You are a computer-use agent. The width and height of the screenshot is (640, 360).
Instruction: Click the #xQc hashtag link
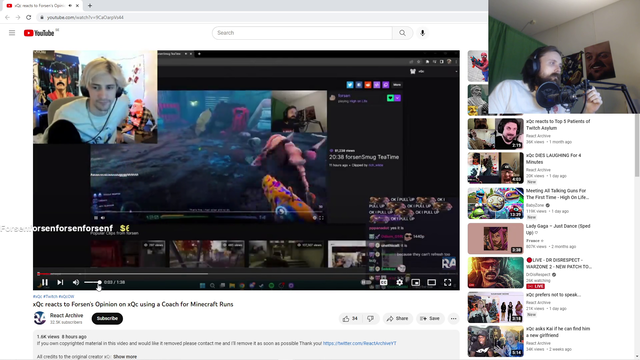[38, 296]
